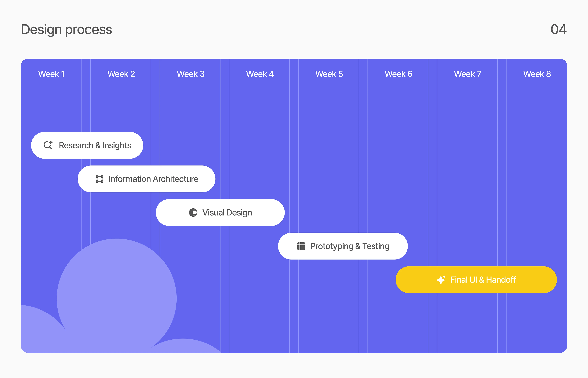Open the Prototyping & Testing text label
This screenshot has width=588, height=378.
[350, 246]
